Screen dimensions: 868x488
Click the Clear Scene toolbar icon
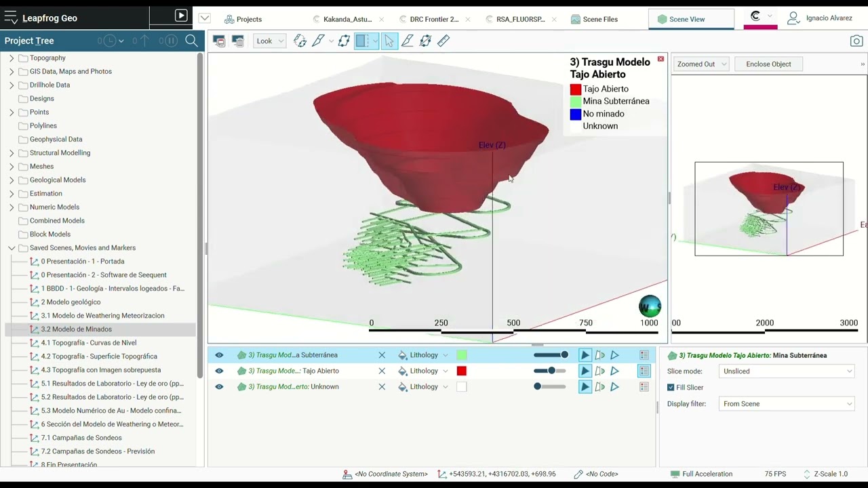coord(219,41)
